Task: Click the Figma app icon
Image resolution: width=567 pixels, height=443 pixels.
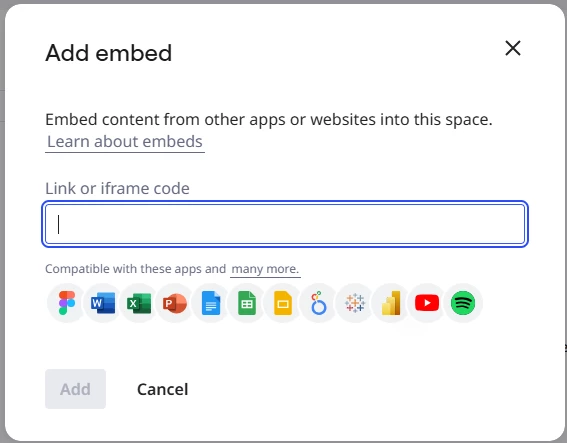Action: [x=67, y=303]
